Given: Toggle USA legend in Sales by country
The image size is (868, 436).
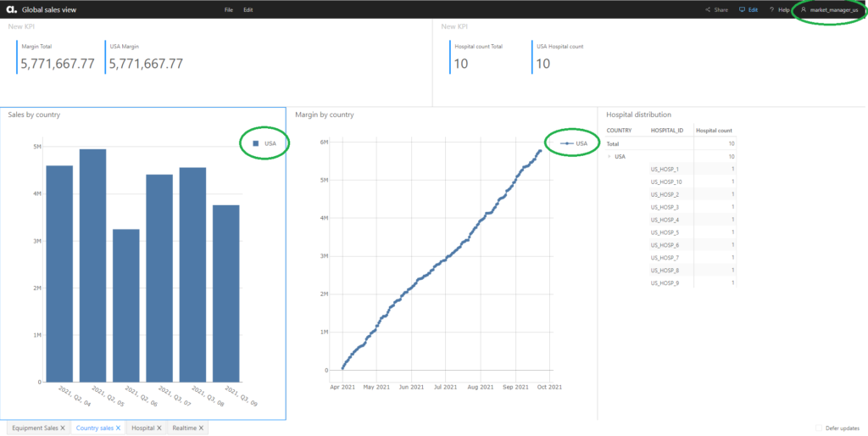Looking at the screenshot, I should click(x=264, y=143).
